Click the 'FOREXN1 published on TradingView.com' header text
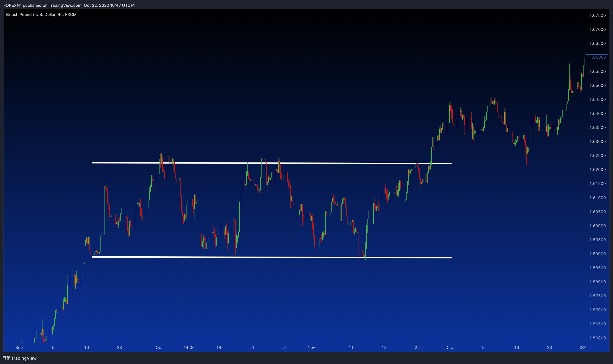This screenshot has height=364, width=613. coord(42,5)
